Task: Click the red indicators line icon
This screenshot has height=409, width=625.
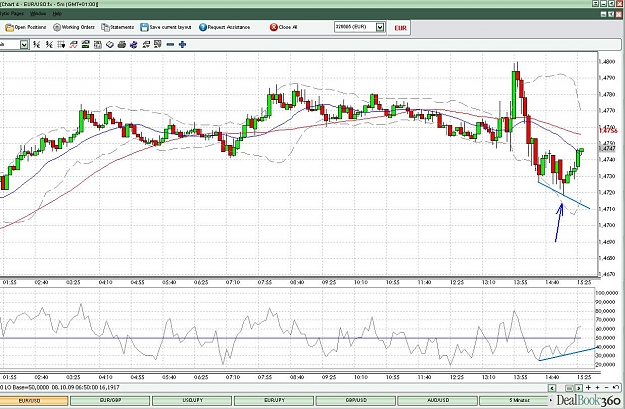Action: tap(73, 44)
